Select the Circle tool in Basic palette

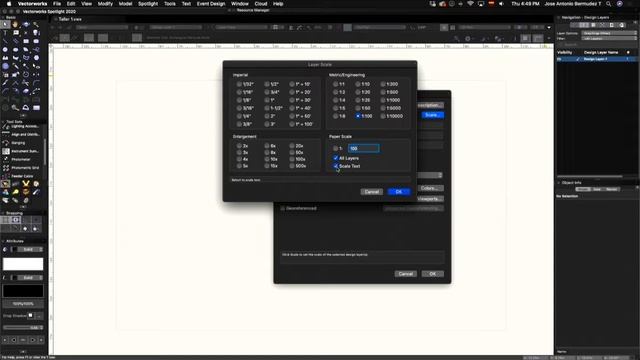[x=5, y=49]
